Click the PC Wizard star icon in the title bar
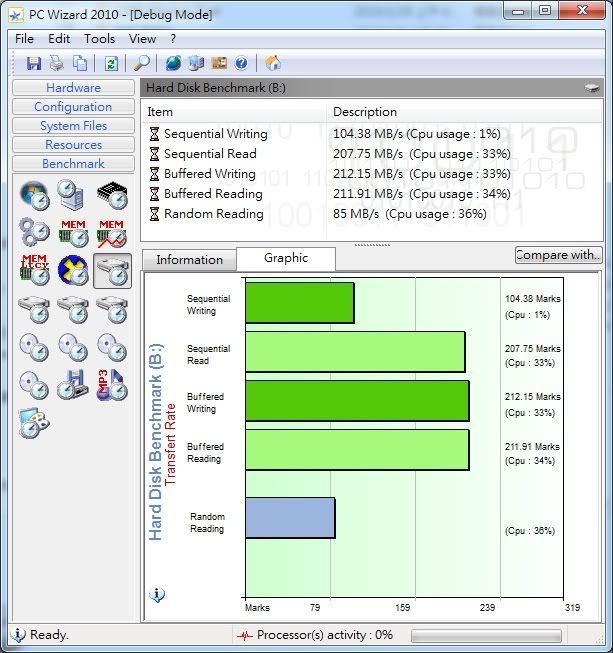This screenshot has height=653, width=613. 16,15
